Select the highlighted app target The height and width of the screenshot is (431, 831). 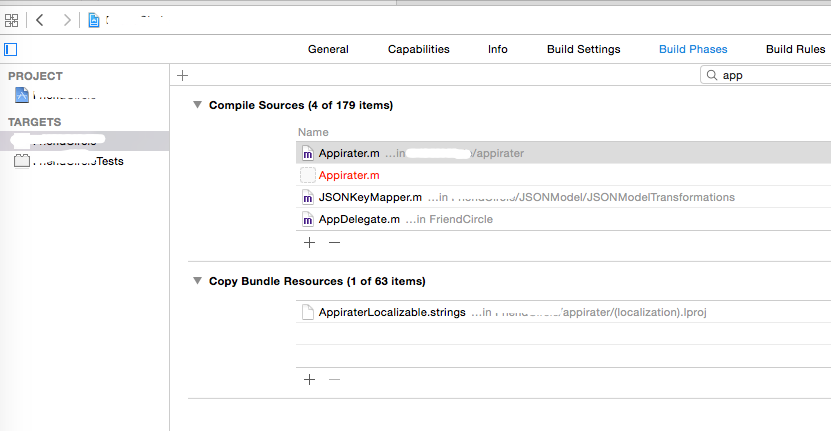pos(85,141)
